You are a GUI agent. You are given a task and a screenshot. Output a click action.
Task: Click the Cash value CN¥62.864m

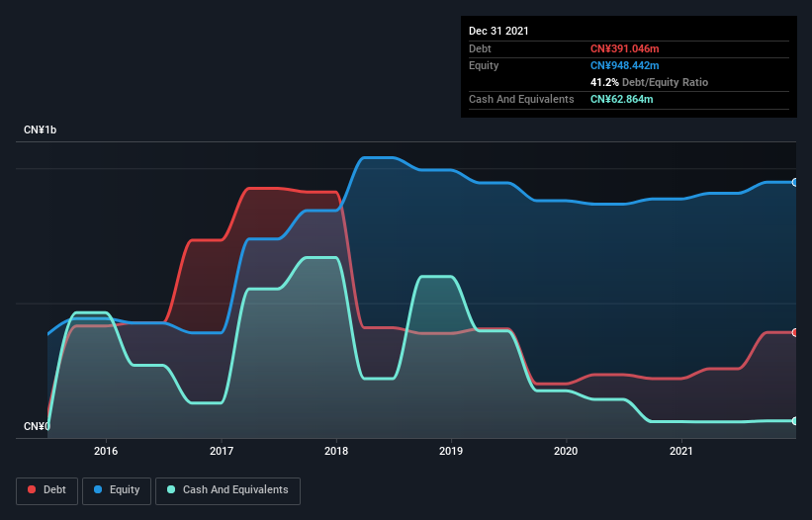point(621,99)
